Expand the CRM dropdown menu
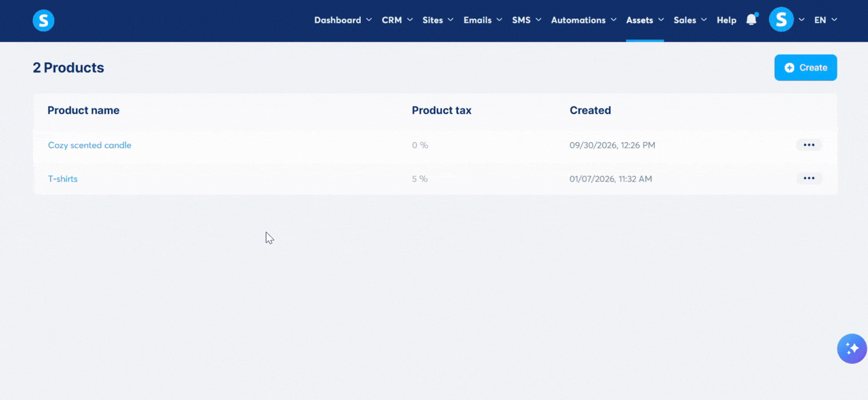 click(x=397, y=20)
